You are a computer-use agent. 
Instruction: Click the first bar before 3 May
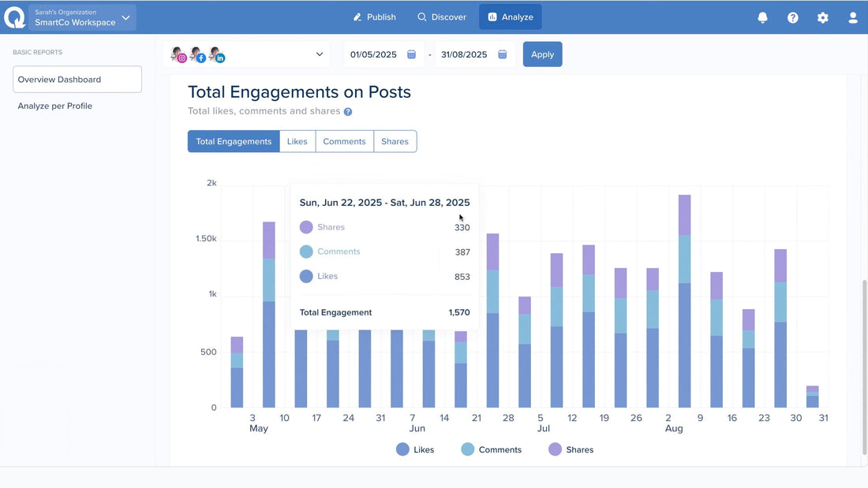237,372
